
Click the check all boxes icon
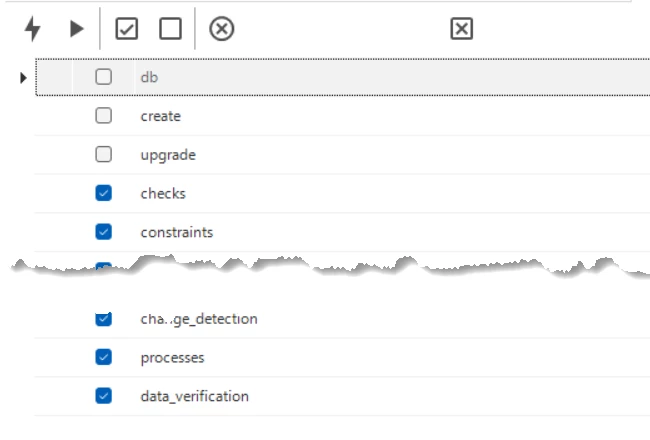coord(127,30)
